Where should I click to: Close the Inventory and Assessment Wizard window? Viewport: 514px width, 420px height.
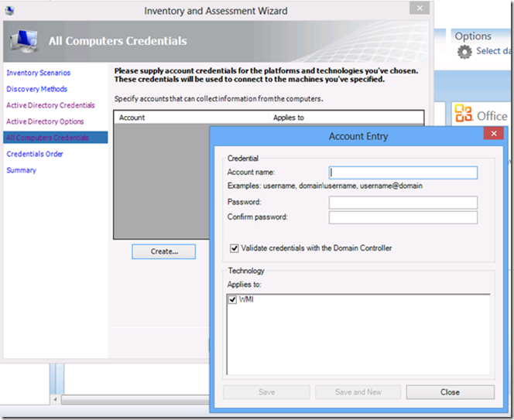(x=420, y=9)
